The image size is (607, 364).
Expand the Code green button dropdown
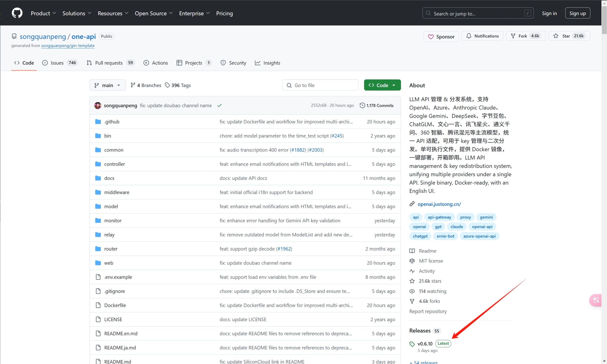[x=394, y=85]
